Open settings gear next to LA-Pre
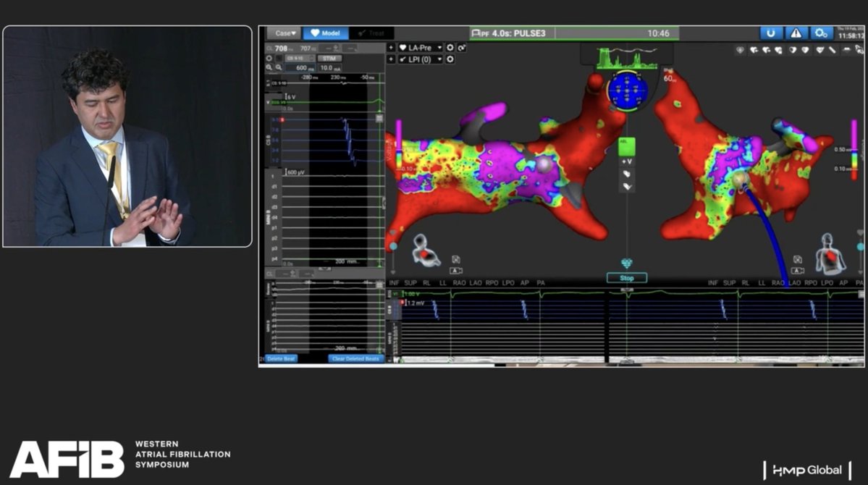The image size is (868, 485). (450, 48)
